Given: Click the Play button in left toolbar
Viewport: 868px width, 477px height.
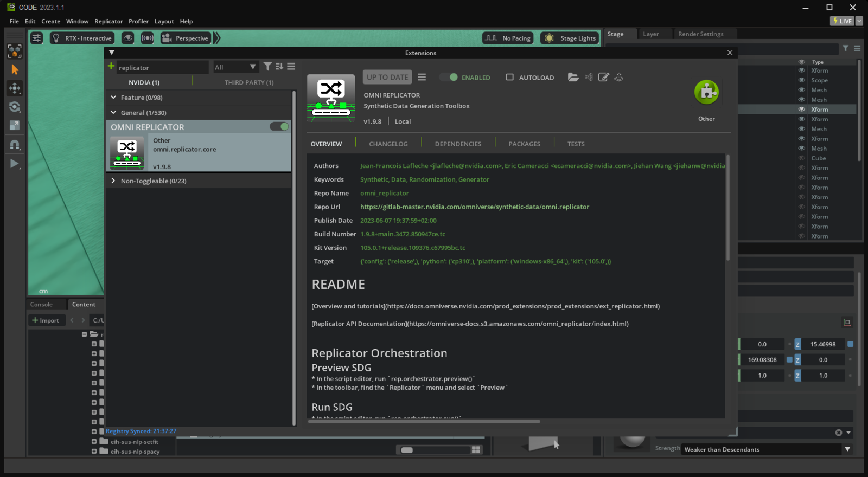Looking at the screenshot, I should tap(15, 164).
